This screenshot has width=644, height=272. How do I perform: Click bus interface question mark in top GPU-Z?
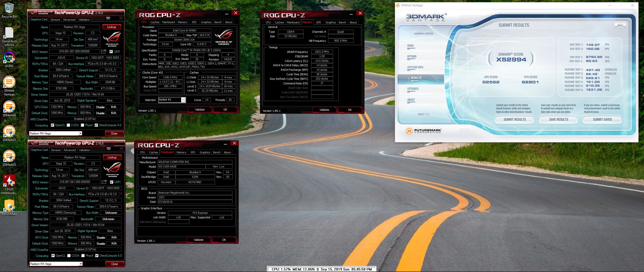click(120, 64)
